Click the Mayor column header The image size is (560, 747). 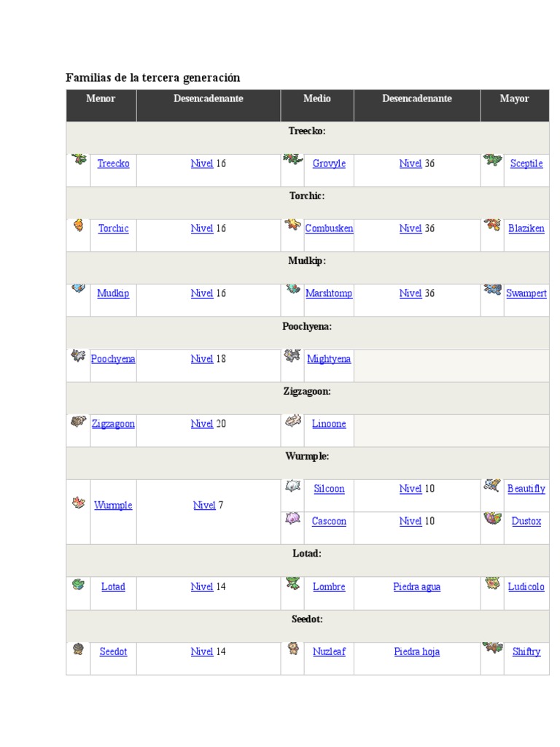(x=514, y=98)
